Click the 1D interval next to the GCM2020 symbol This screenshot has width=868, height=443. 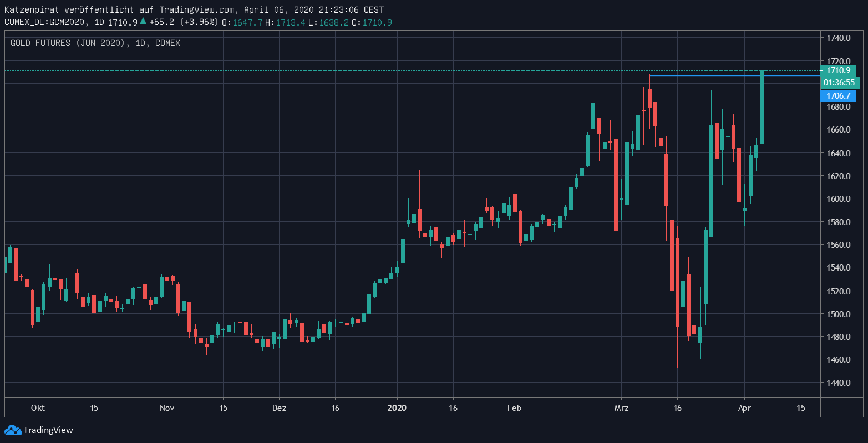coord(99,22)
